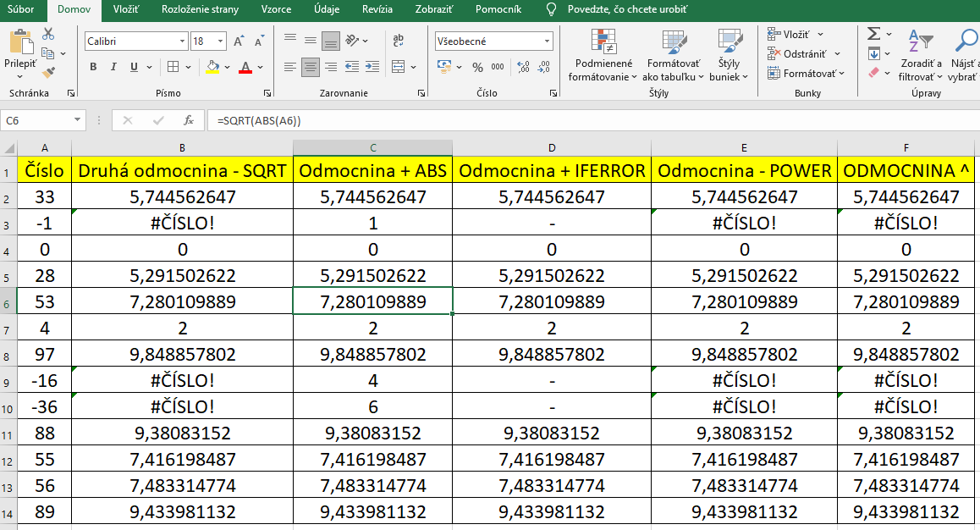Click the AutoSum sigma icon
The height and width of the screenshot is (530, 980).
point(874,34)
